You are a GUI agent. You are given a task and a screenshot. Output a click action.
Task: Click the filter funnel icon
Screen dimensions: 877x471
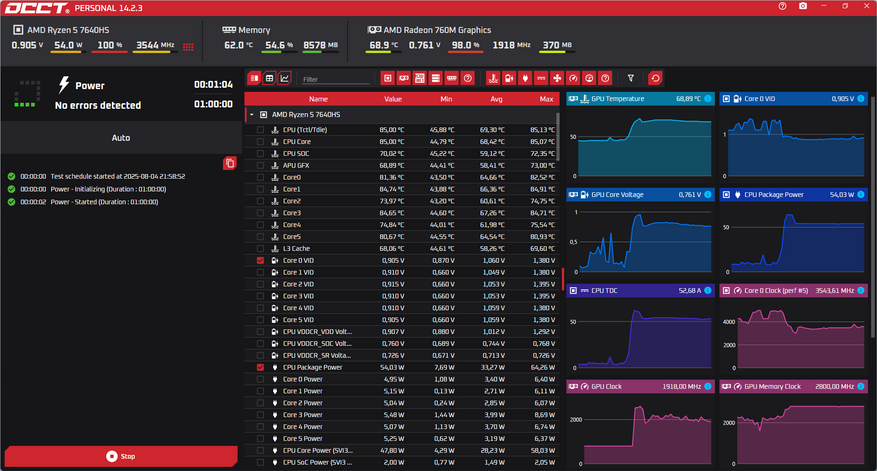point(631,78)
